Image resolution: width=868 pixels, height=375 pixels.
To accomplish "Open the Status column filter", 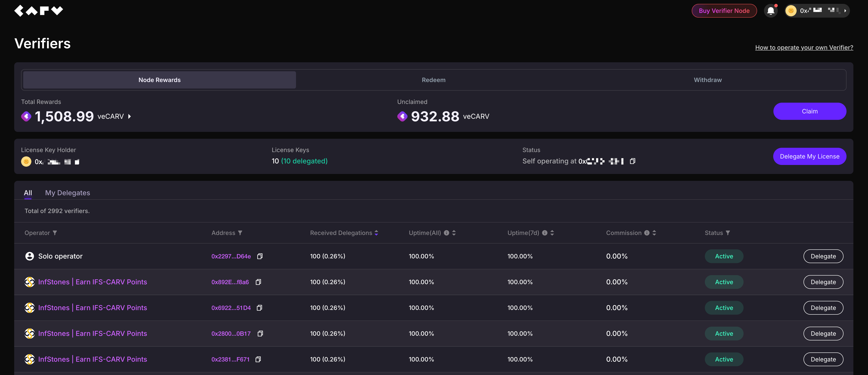I will tap(727, 233).
